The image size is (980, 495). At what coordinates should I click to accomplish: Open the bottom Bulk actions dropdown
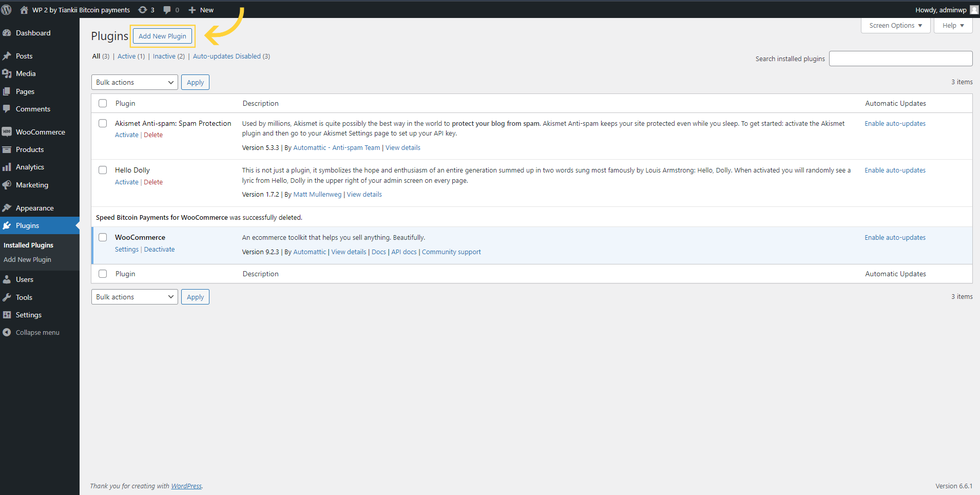[x=134, y=297]
